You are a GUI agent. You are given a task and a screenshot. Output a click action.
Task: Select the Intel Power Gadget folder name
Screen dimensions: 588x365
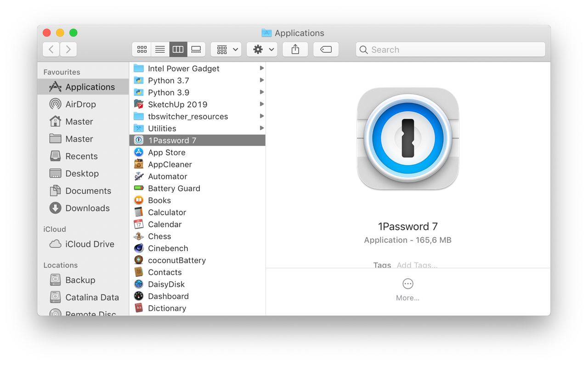click(x=184, y=68)
